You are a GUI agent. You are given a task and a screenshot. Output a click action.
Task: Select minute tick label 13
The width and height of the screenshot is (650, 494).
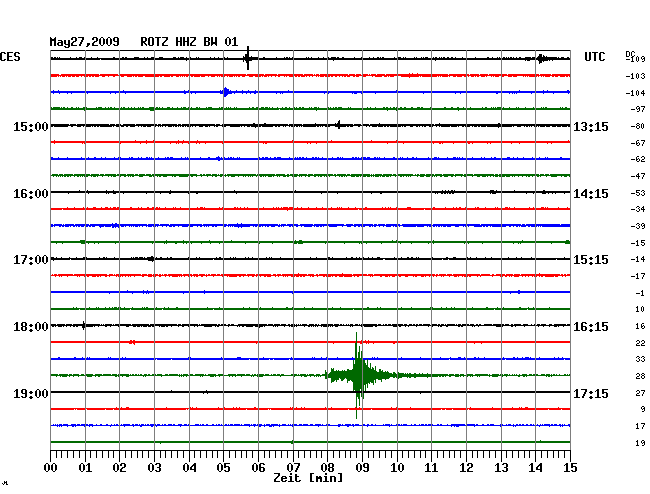click(501, 468)
